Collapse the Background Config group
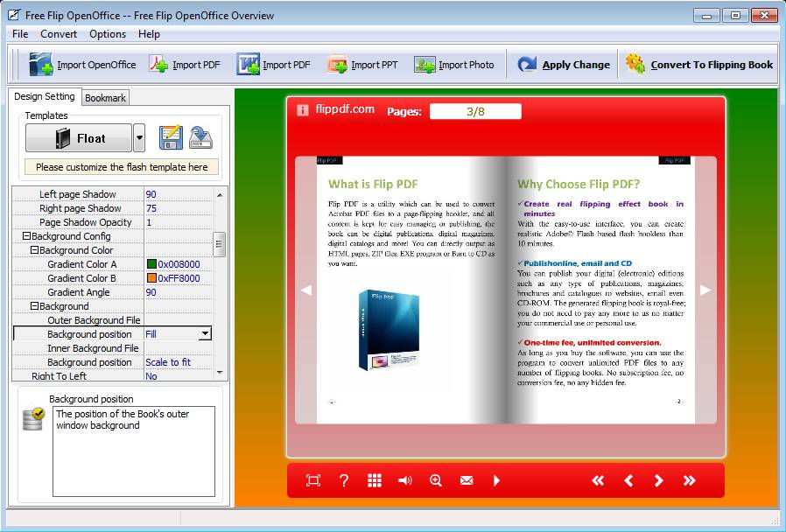Image resolution: width=786 pixels, height=532 pixels. coord(26,236)
